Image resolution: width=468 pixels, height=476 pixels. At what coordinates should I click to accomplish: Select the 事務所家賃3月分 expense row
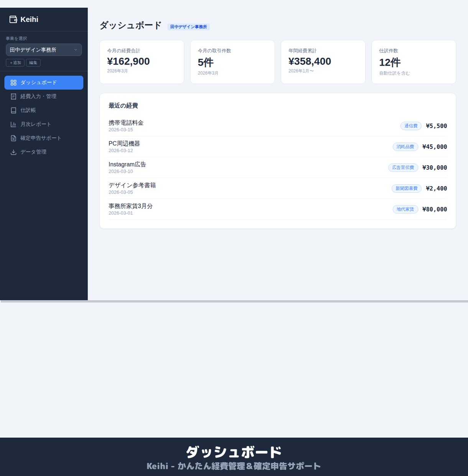[x=278, y=209]
